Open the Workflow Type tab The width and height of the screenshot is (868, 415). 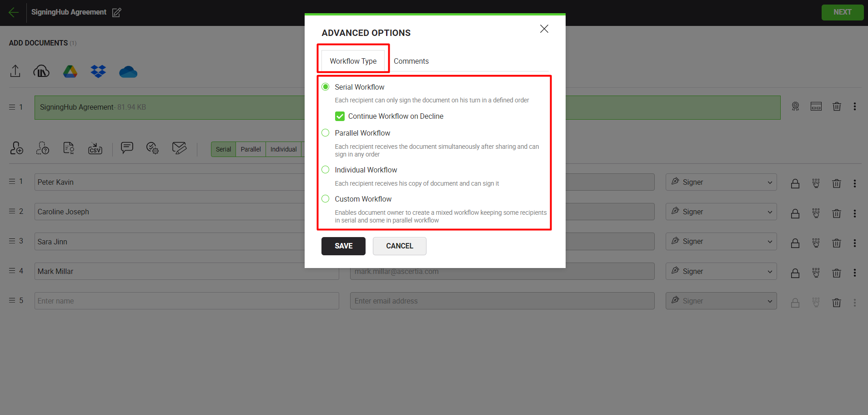(353, 61)
